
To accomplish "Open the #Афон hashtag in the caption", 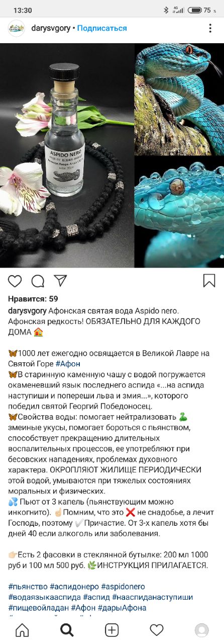I will [x=68, y=364].
